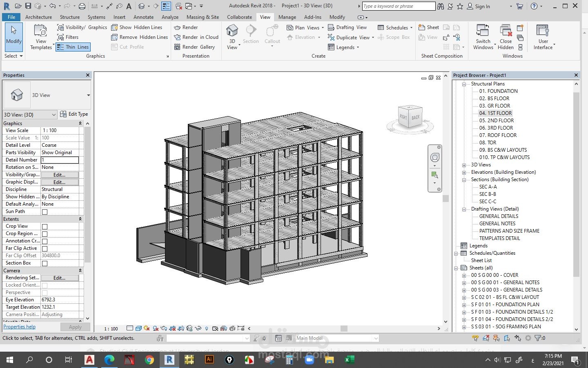Switch to the Manage ribbon tab

[x=287, y=17]
